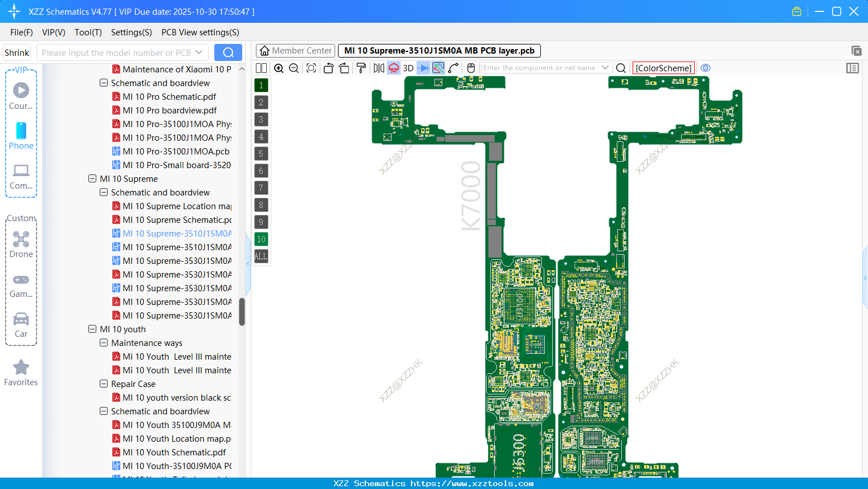The height and width of the screenshot is (489, 868).
Task: Click the measurement curve tool icon
Action: (x=453, y=68)
